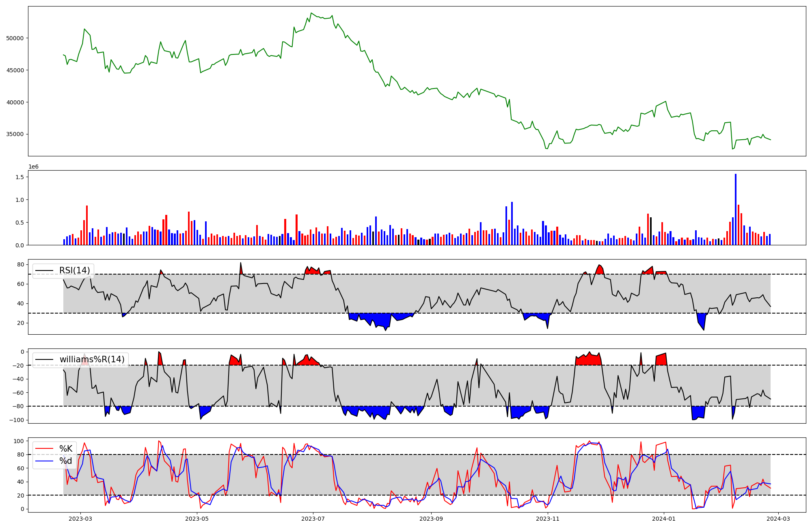Click the williams%R(14) legend entry
This screenshot has width=812, height=528.
pos(92,359)
